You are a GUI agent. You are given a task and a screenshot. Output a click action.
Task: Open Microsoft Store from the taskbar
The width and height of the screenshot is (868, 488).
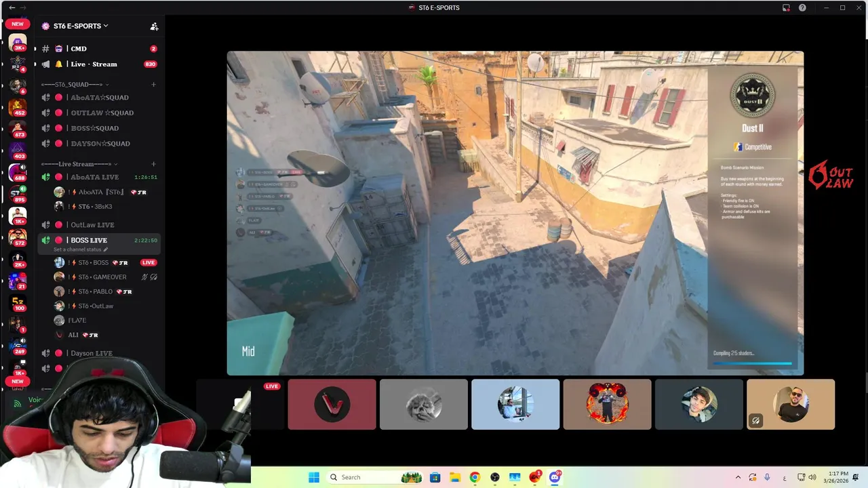click(435, 477)
